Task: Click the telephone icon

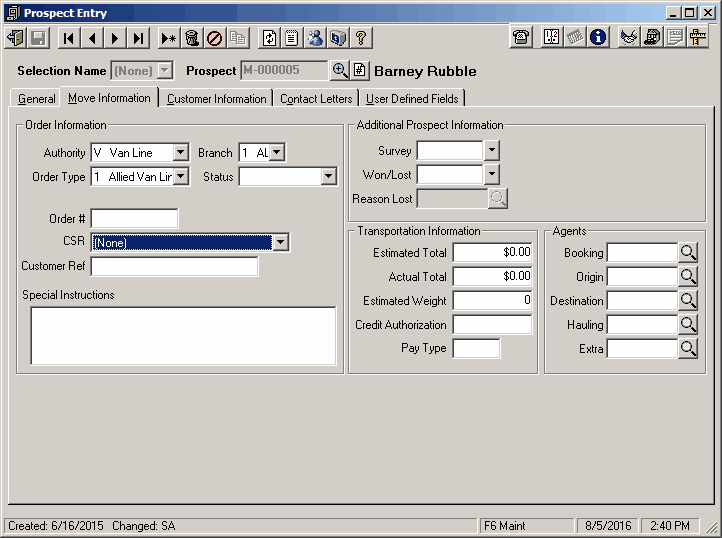Action: [x=521, y=37]
